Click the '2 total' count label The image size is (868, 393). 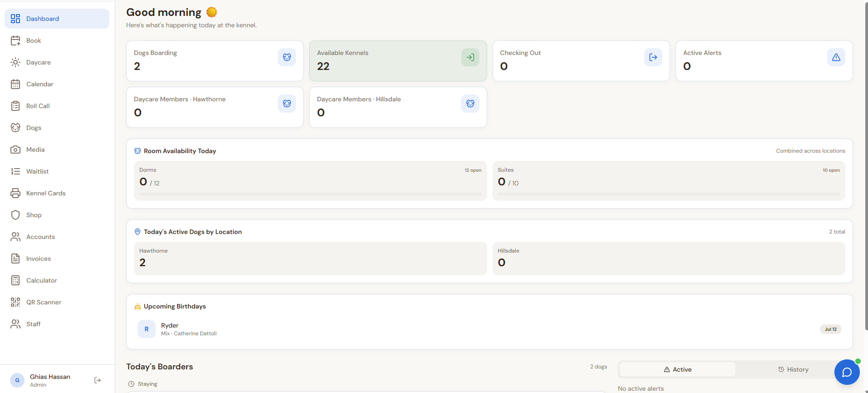[837, 232]
